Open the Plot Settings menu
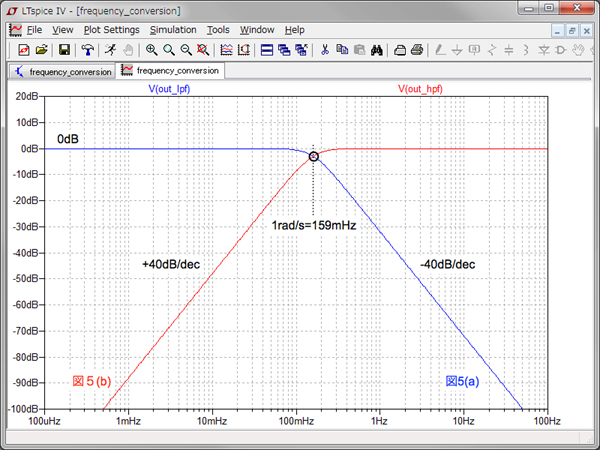 [x=111, y=30]
